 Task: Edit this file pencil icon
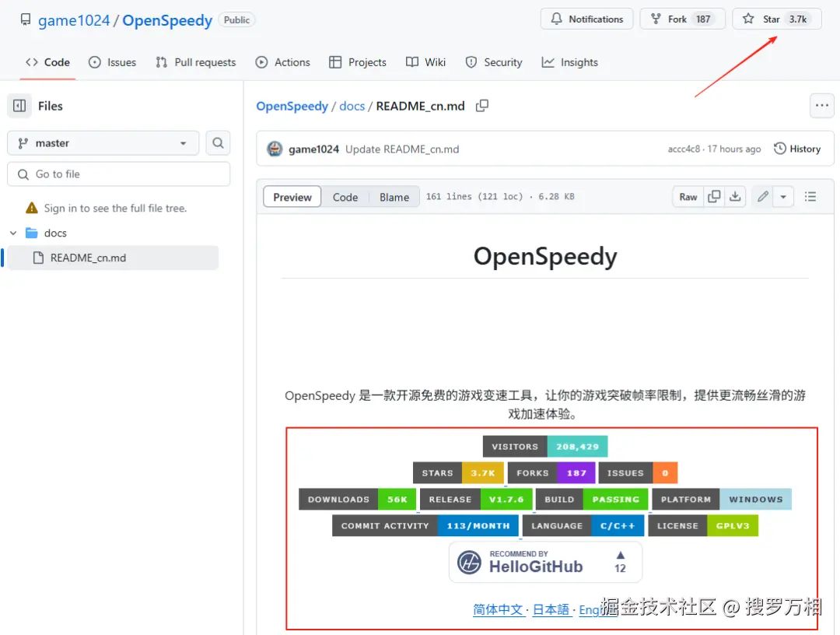click(x=763, y=197)
